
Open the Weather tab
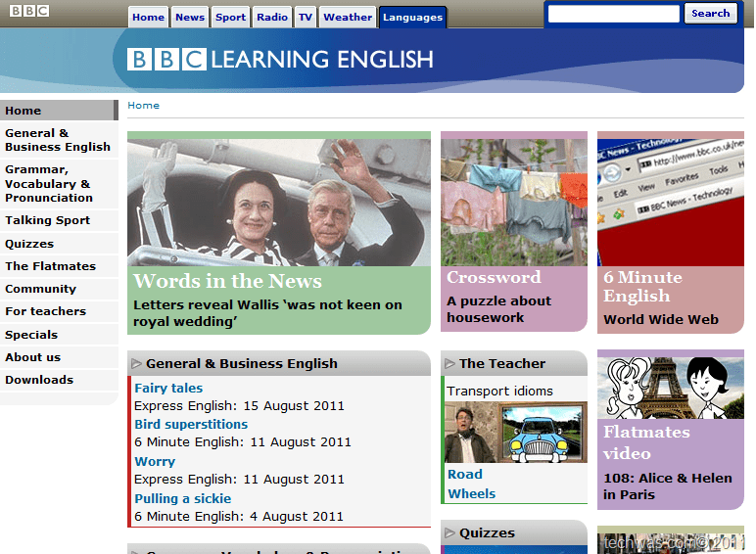348,18
